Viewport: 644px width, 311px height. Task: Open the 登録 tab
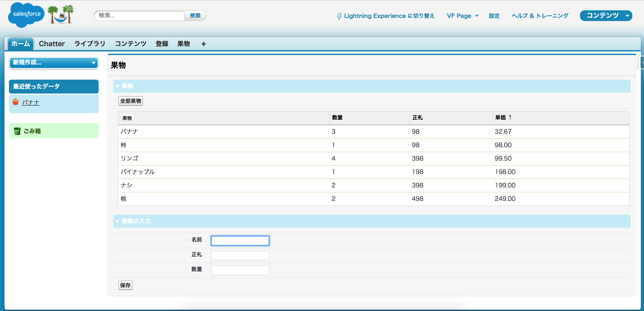[162, 44]
